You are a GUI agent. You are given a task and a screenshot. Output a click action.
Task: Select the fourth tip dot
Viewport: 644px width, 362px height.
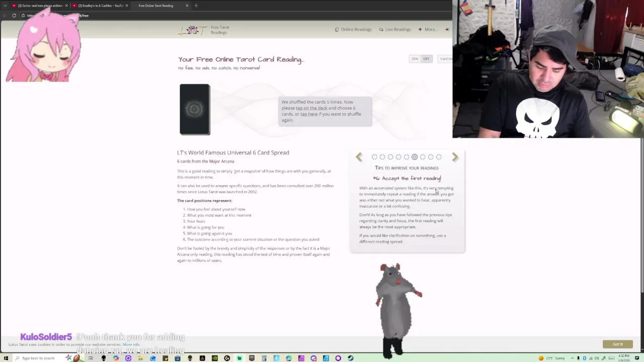[x=398, y=157]
